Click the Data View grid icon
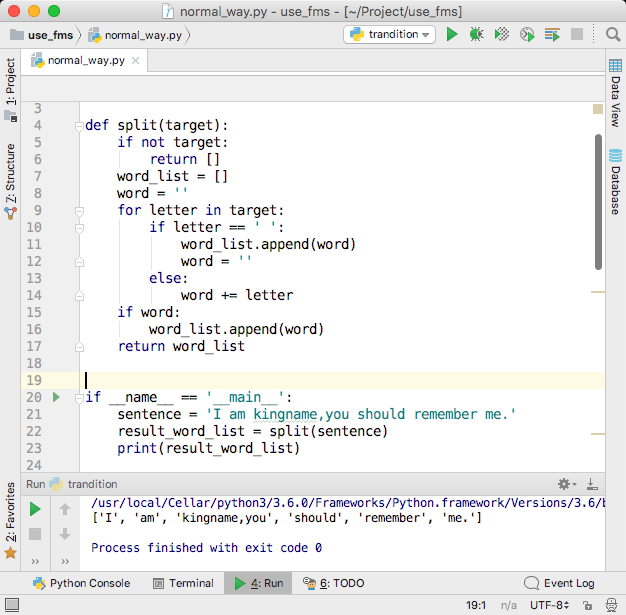The image size is (626, 615). tap(615, 65)
